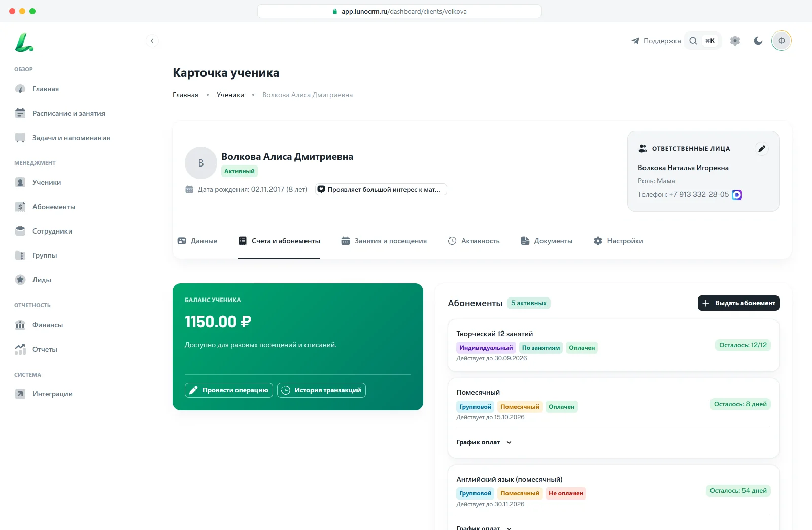Open the search with magnifier icon
Viewport: 812px width, 530px height.
(x=693, y=41)
